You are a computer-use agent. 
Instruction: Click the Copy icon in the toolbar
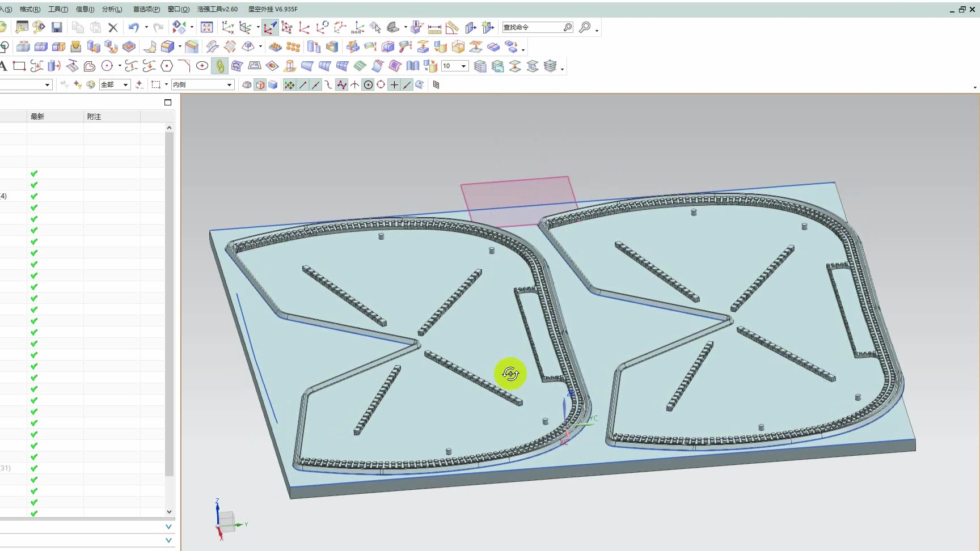click(78, 27)
